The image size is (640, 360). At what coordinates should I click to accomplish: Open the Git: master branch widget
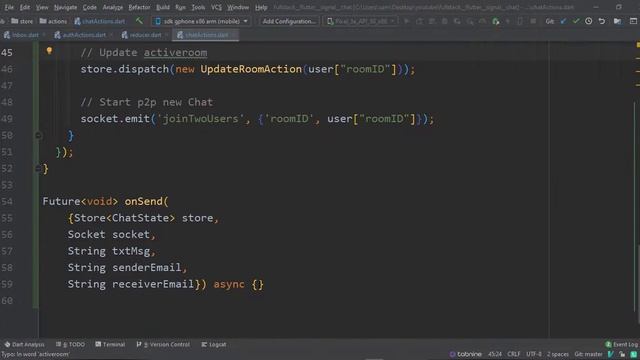click(588, 354)
